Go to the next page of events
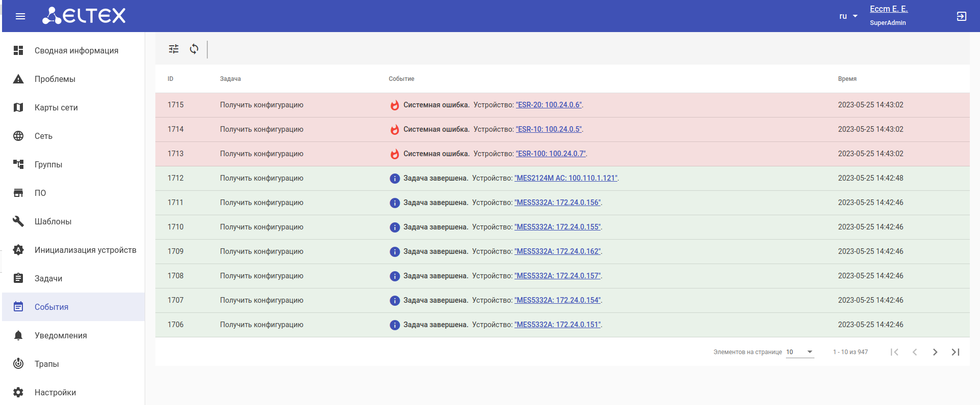The height and width of the screenshot is (405, 980). tap(935, 352)
